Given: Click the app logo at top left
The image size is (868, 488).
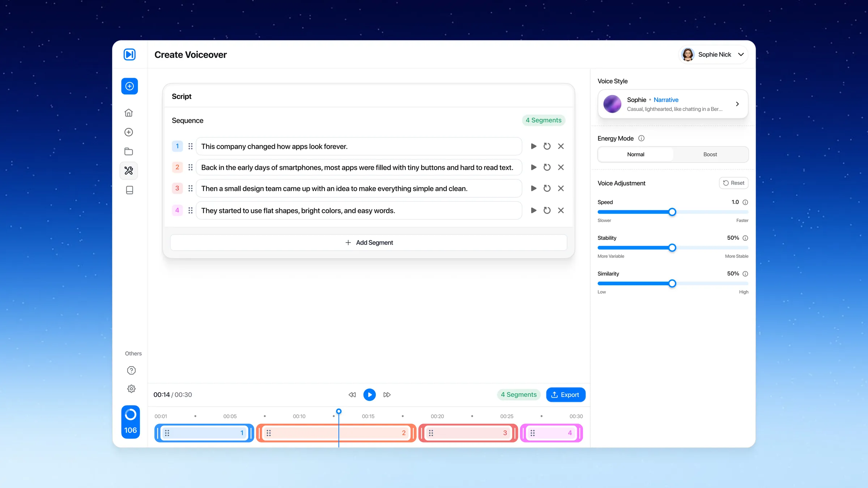Looking at the screenshot, I should click(x=129, y=54).
